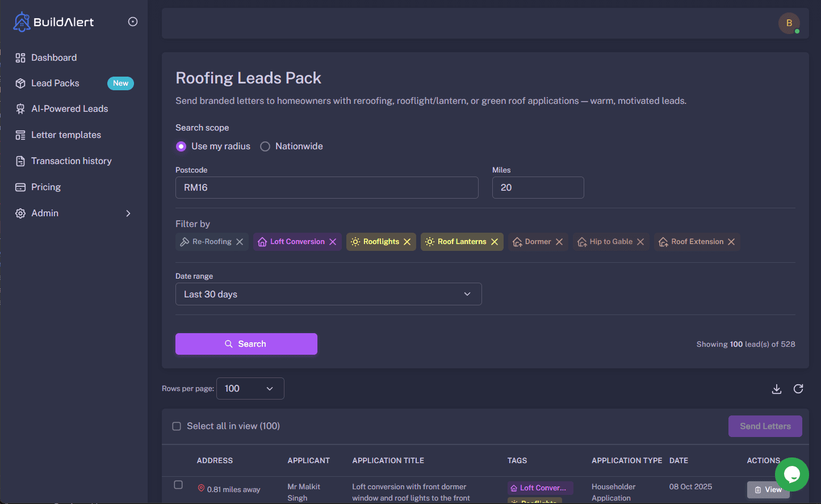Click the sidebar collapse circle icon

click(133, 22)
